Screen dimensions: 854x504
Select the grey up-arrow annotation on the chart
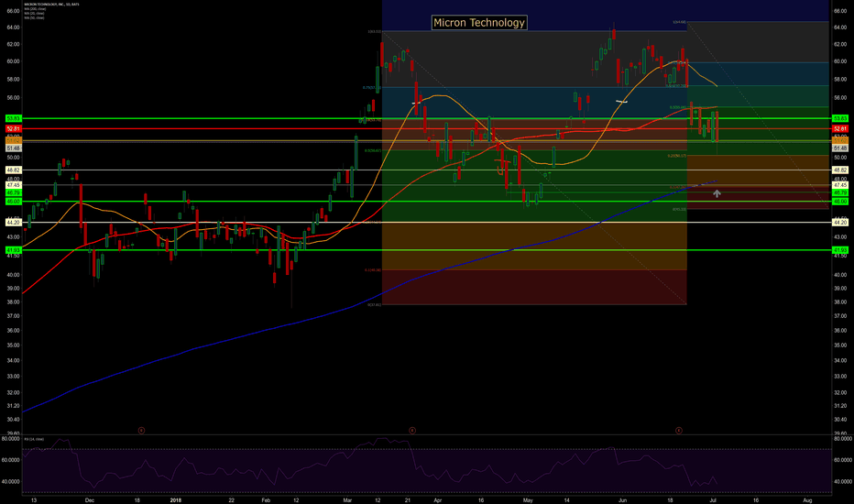pyautogui.click(x=717, y=193)
